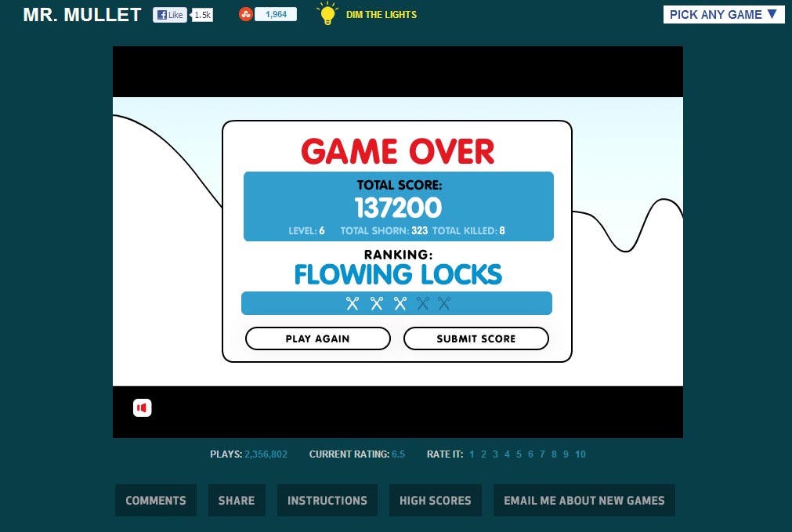Give the game a rating of 5
Viewport: 792px width, 532px height.
(x=519, y=454)
